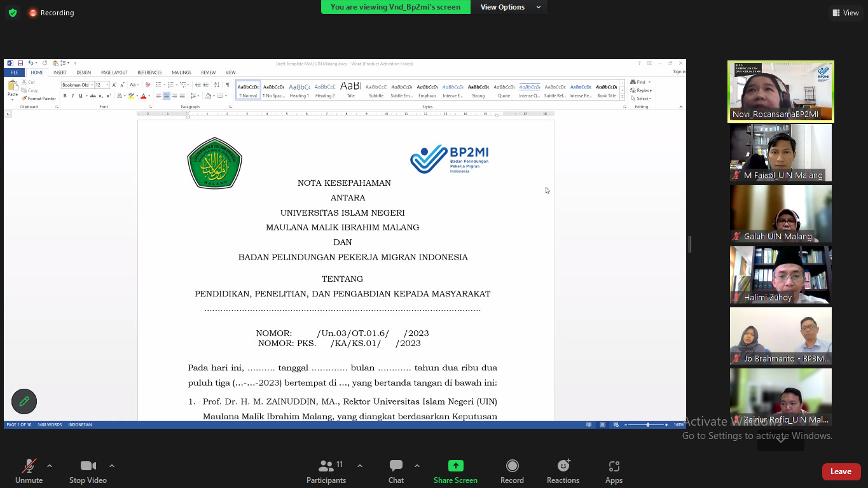Open the Reactions menu

pyautogui.click(x=563, y=466)
